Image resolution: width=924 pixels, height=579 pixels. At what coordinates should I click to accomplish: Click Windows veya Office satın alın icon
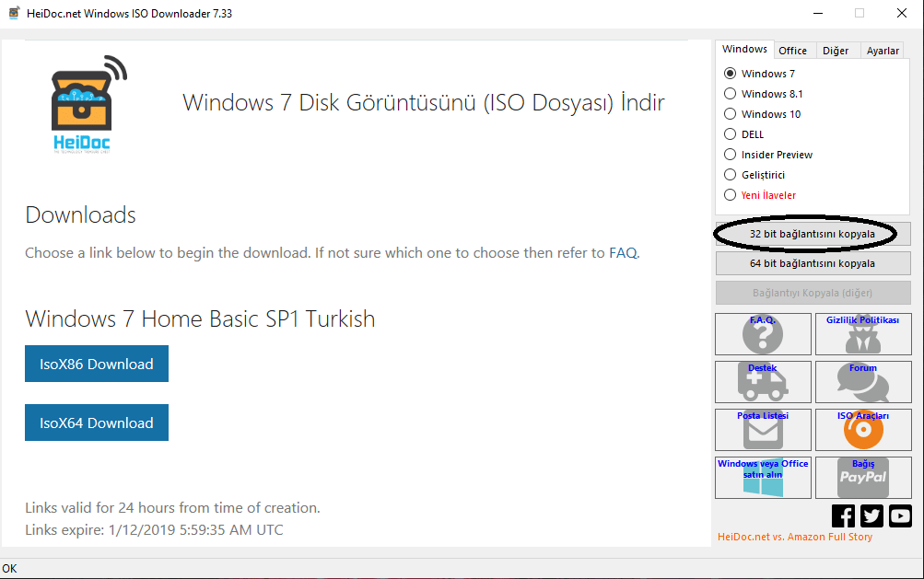pos(763,478)
